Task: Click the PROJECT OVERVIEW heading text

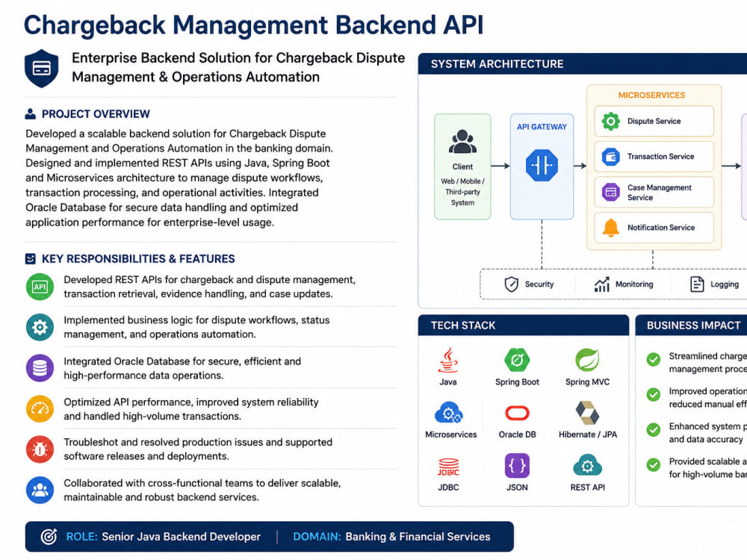Action: click(96, 113)
